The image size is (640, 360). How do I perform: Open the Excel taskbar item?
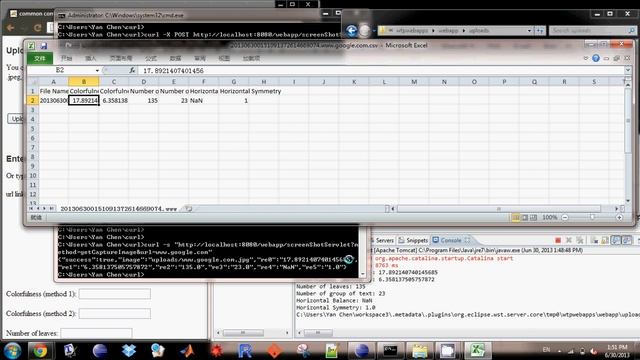pos(477,351)
